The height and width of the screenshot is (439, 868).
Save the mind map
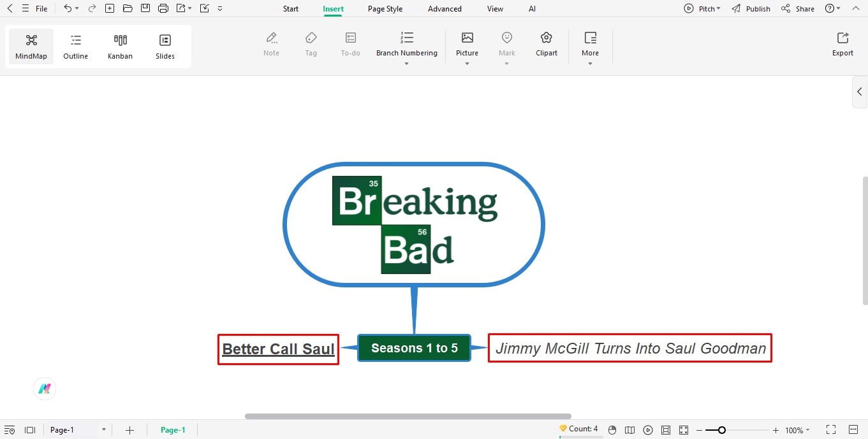145,8
